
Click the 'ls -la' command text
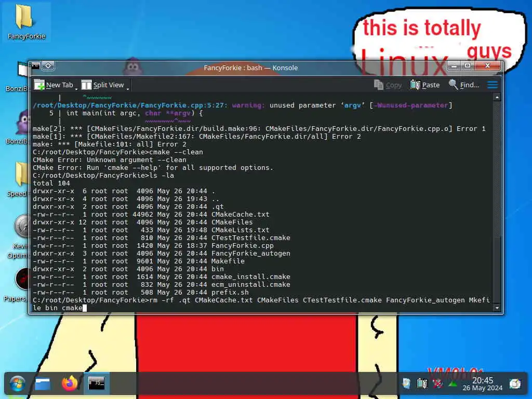click(x=162, y=176)
